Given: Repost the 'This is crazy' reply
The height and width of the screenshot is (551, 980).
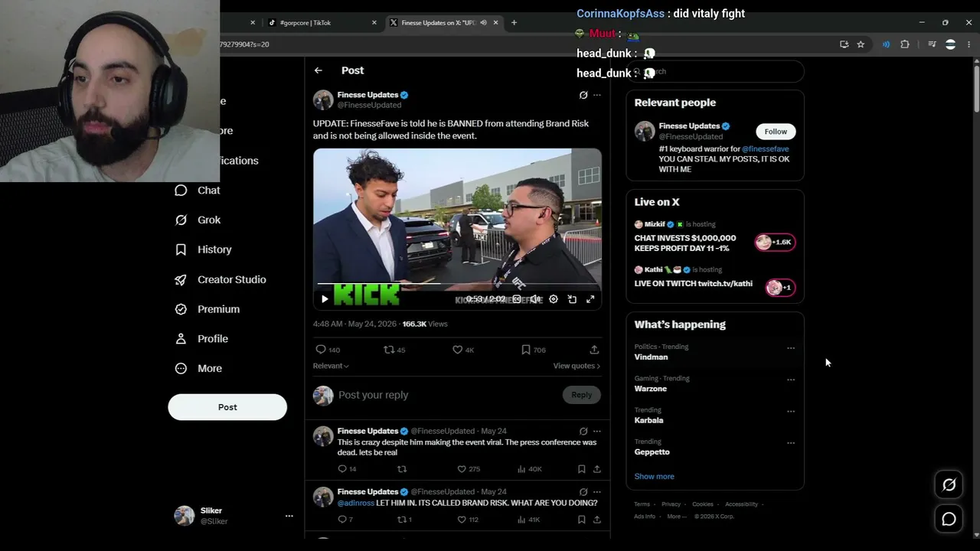Looking at the screenshot, I should 402,469.
